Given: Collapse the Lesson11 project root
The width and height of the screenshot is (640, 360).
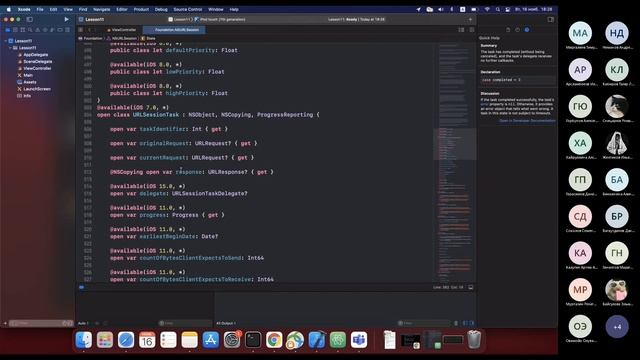Looking at the screenshot, I should (6, 41).
